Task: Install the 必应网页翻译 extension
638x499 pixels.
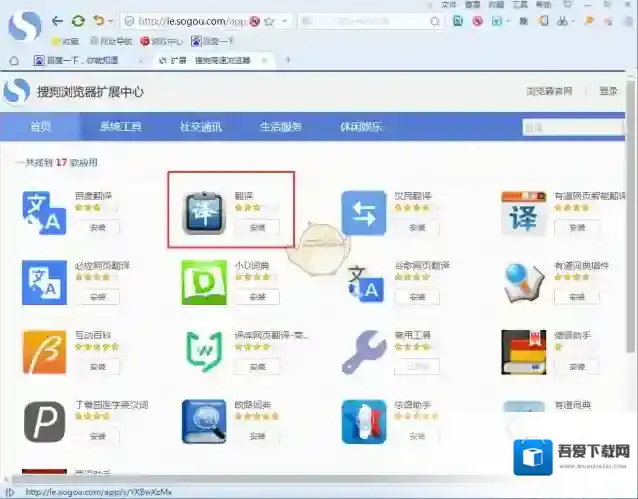Action: (98, 297)
